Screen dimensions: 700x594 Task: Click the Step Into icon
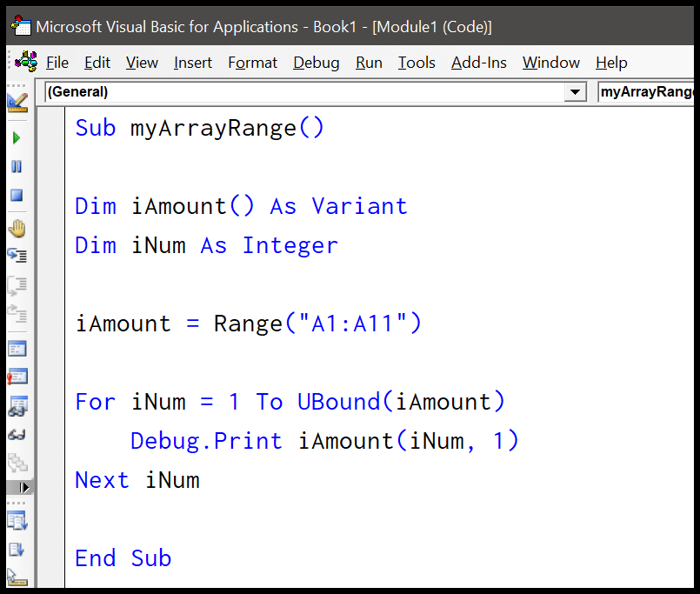[x=17, y=255]
